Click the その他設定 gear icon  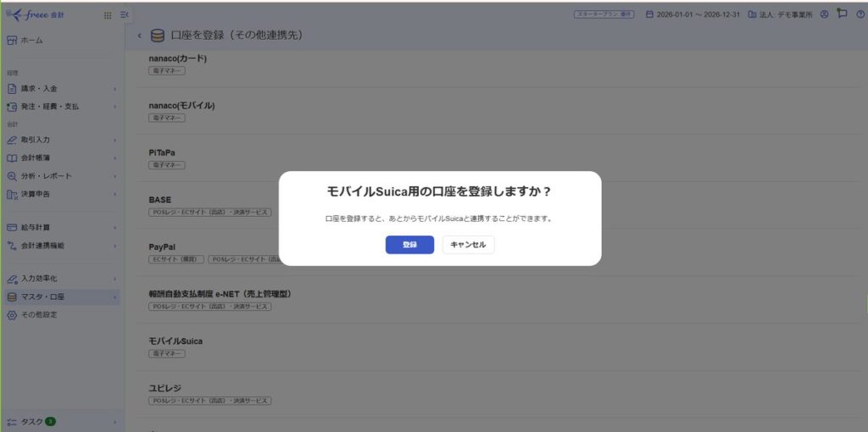[x=12, y=315]
